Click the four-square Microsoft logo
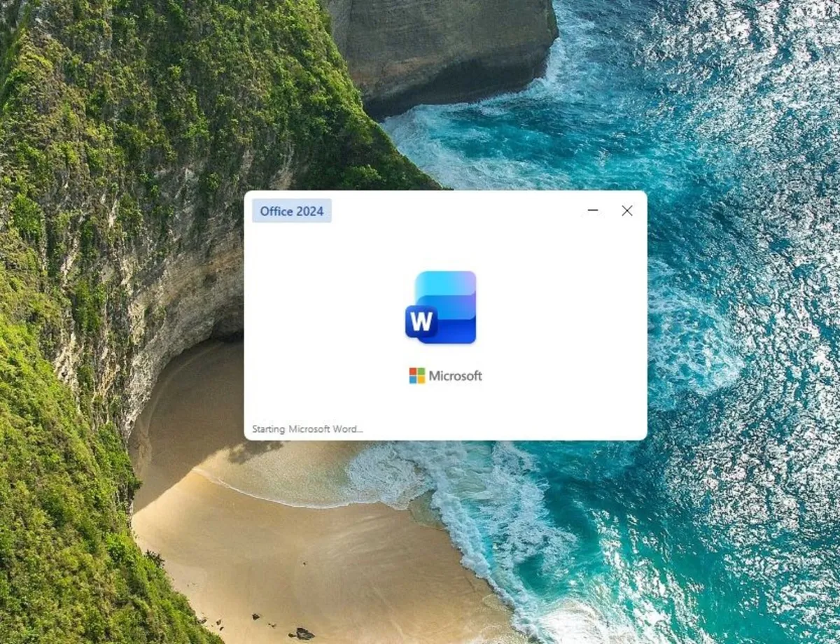Viewport: 840px width, 644px height. [416, 375]
